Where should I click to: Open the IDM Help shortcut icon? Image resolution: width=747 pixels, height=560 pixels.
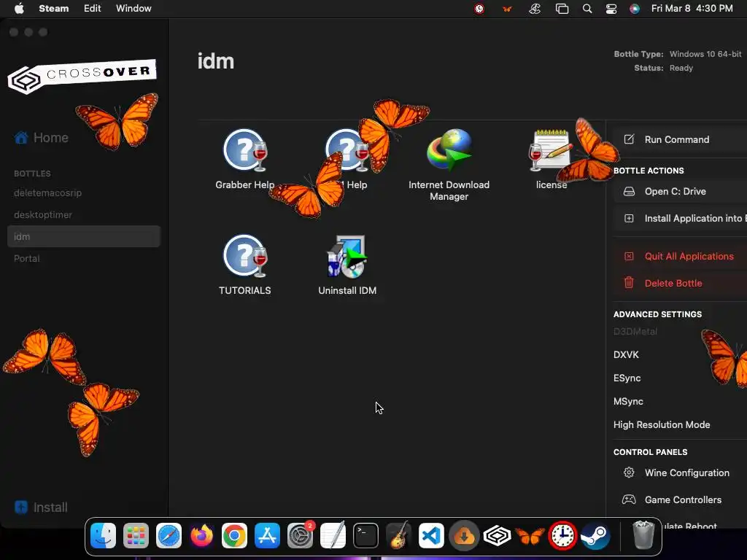point(347,150)
